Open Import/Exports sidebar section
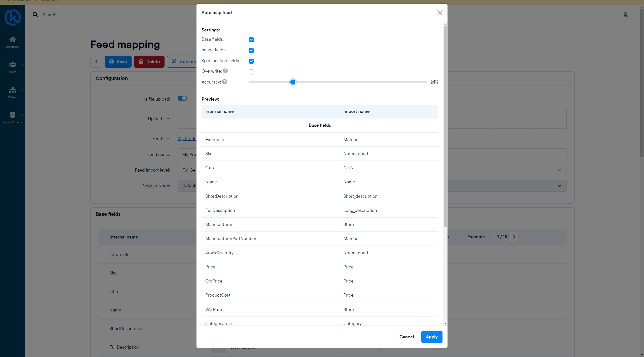644x357 pixels. coord(13,117)
